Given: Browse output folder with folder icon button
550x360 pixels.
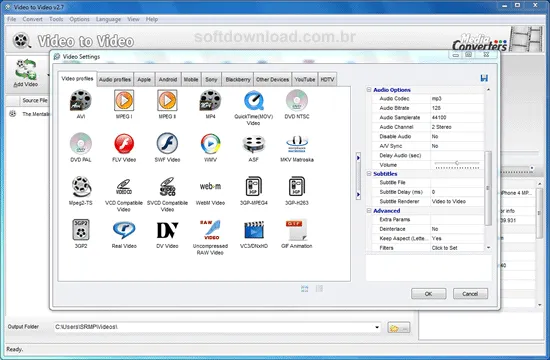Looking at the screenshot, I should coord(398,328).
